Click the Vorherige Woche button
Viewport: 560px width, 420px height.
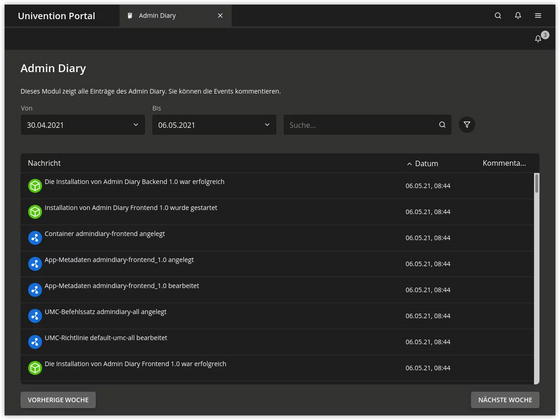point(58,400)
